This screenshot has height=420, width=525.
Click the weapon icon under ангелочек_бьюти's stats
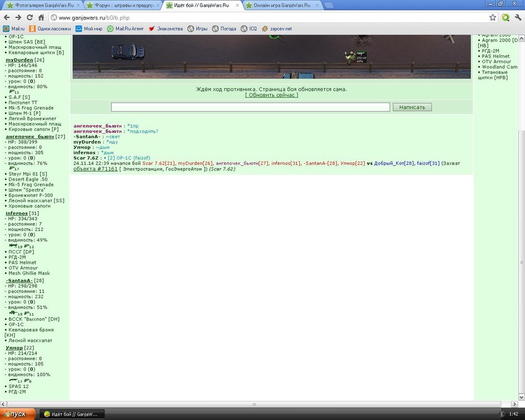pyautogui.click(x=14, y=168)
